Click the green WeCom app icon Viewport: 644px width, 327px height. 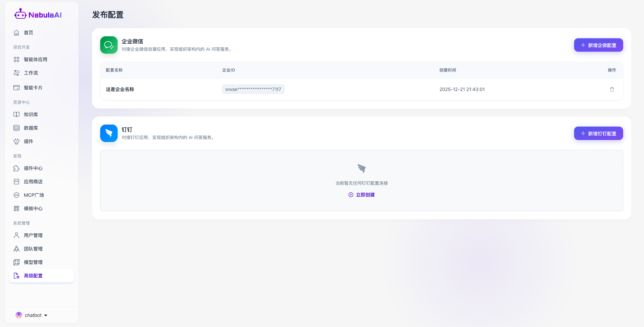coord(109,45)
